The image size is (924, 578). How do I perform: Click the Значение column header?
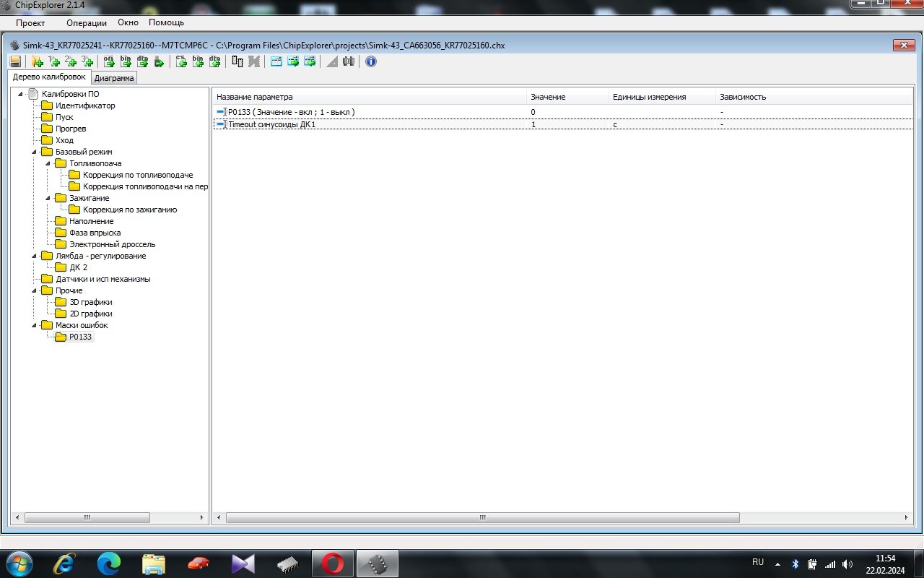point(548,97)
